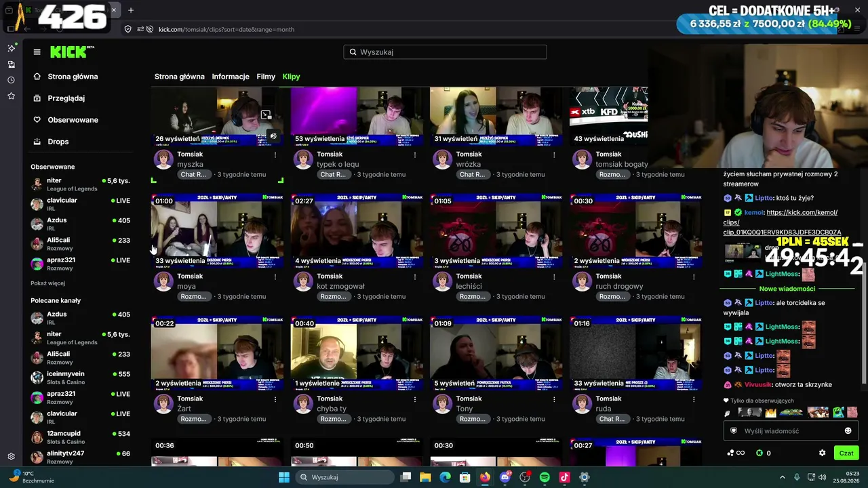868x488 pixels.
Task: Click the KICK logo
Action: point(70,52)
